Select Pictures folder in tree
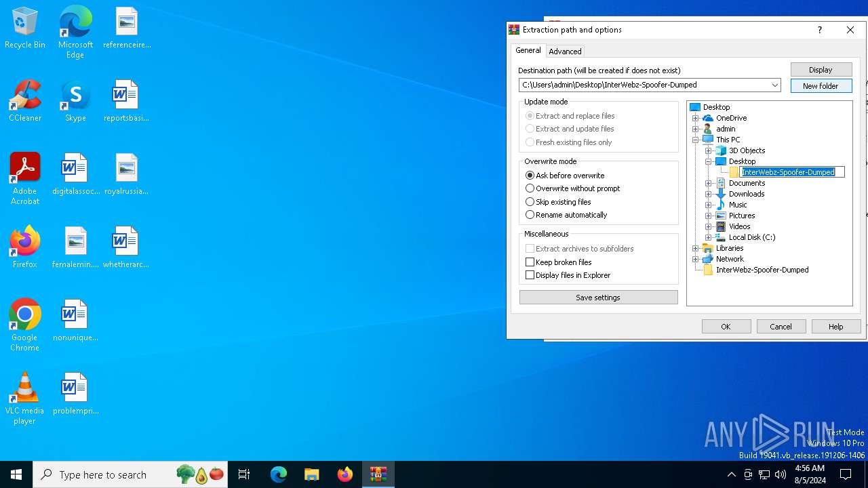Screen dimensions: 868x488 (x=741, y=216)
